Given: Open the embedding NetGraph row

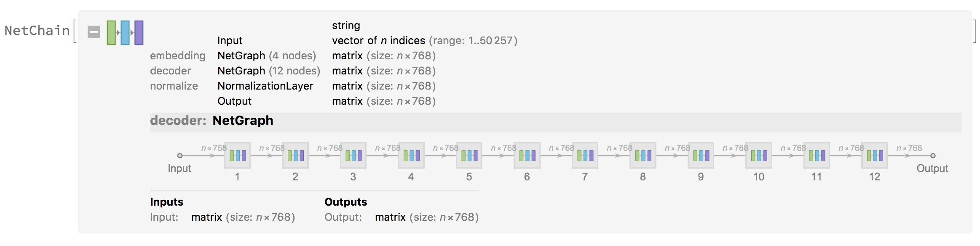Looking at the screenshot, I should [x=293, y=56].
